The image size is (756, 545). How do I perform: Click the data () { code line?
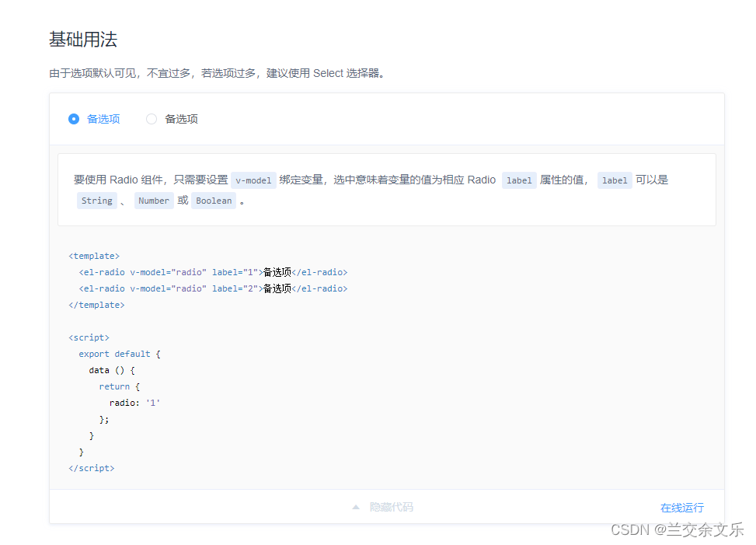(112, 370)
